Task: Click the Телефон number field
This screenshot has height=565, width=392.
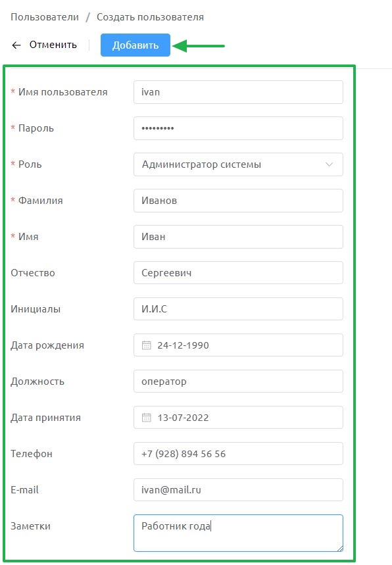Action: 238,454
